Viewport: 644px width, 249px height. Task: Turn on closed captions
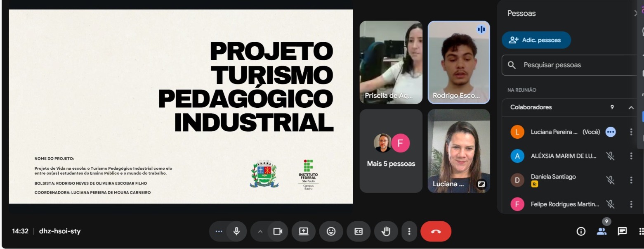click(x=359, y=231)
